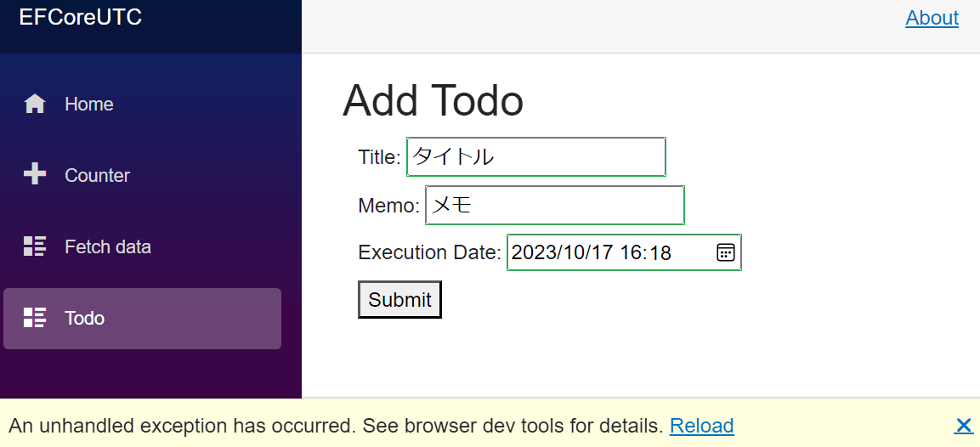
Task: Click the Execution Date datetime field
Action: 624,252
